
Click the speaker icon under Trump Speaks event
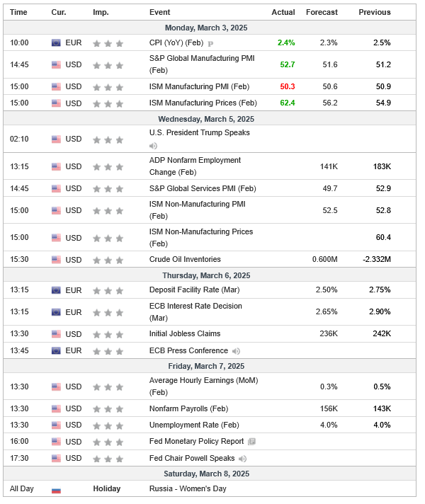coord(153,146)
